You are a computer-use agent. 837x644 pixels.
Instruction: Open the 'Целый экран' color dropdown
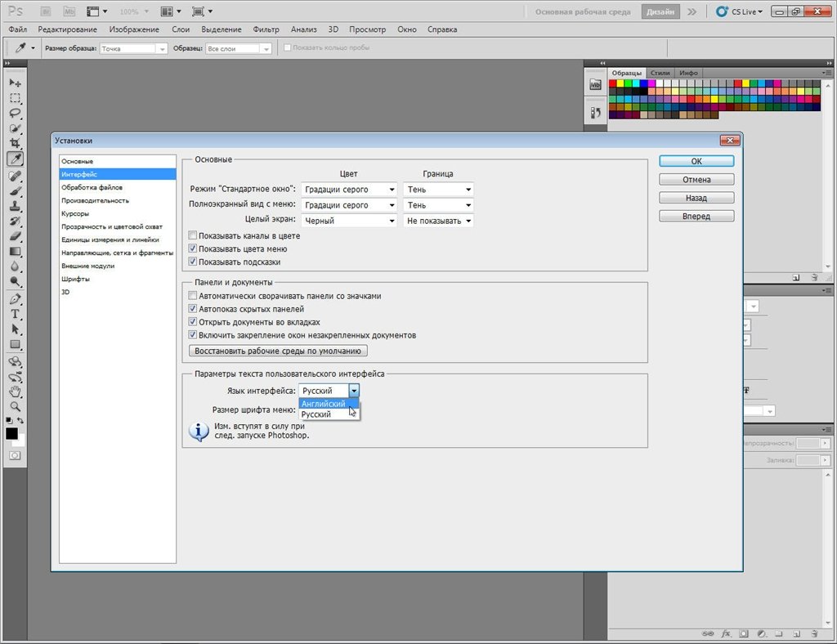click(349, 221)
